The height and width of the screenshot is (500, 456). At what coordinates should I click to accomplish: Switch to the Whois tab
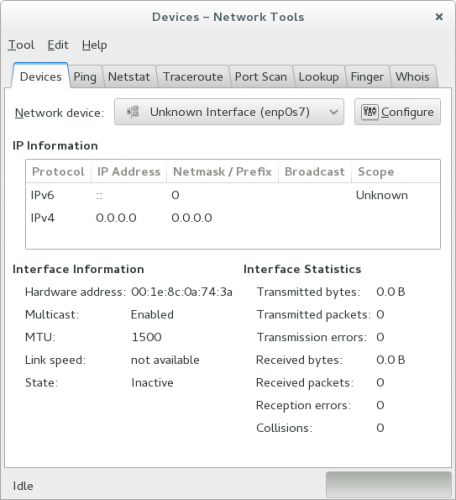point(412,77)
